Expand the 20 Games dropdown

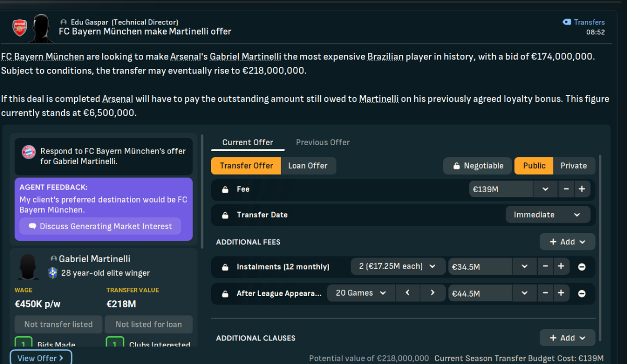pos(361,293)
